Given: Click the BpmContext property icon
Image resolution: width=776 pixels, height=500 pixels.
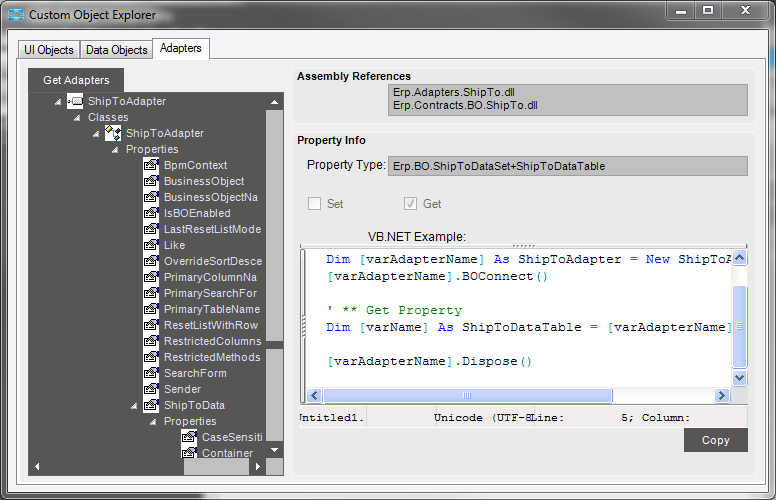Looking at the screenshot, I should (x=151, y=165).
